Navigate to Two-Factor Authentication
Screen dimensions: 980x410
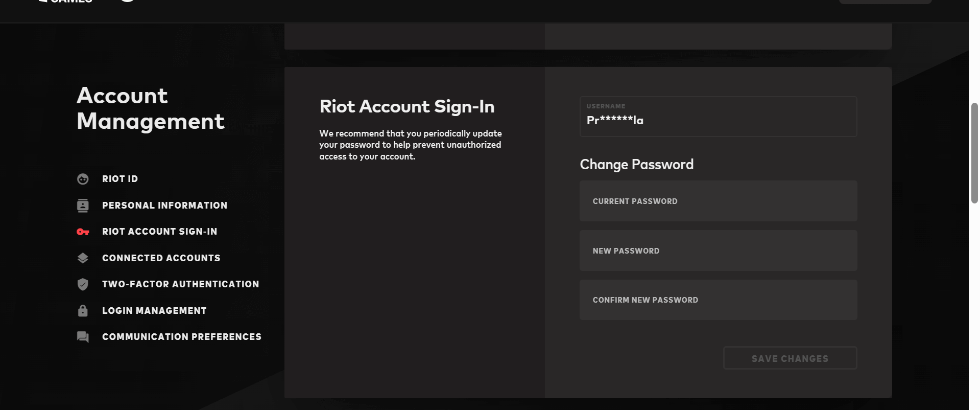(180, 284)
